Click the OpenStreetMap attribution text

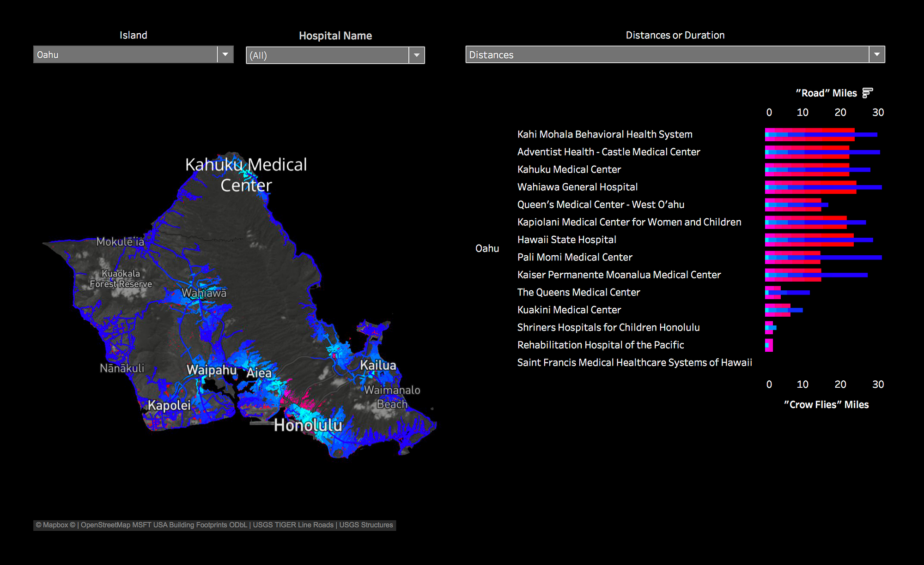(106, 525)
